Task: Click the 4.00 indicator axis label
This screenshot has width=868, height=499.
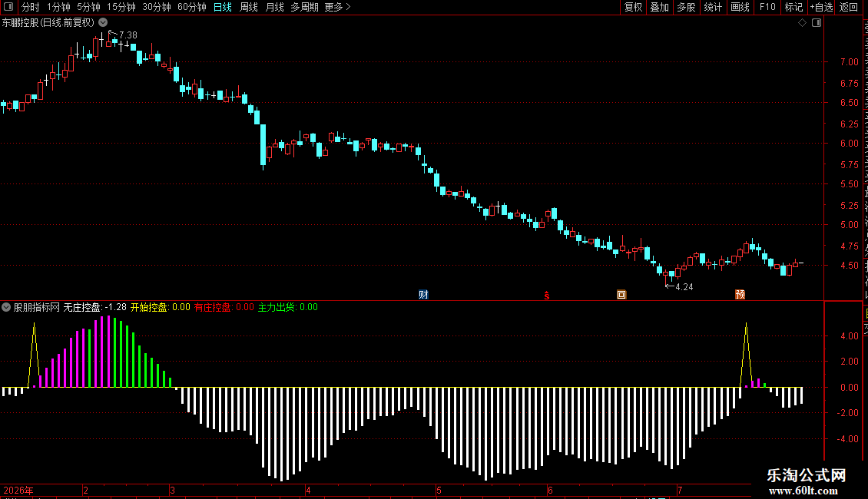Action: (x=849, y=335)
